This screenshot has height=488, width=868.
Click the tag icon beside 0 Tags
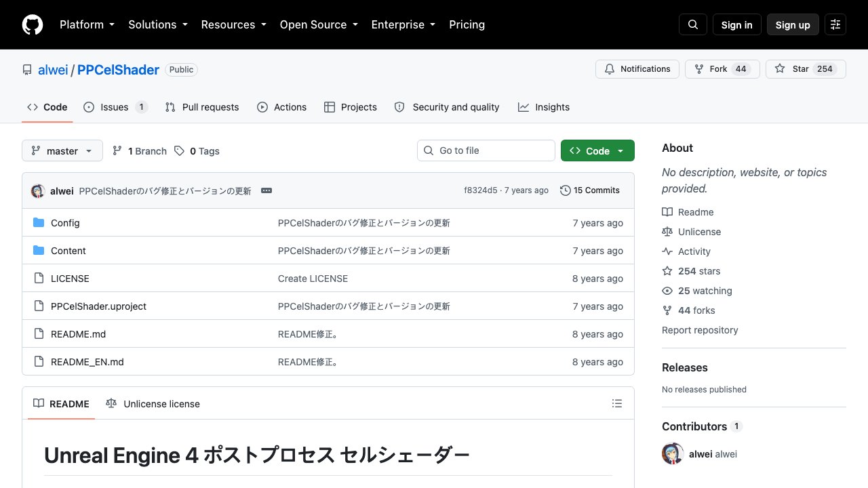coord(179,151)
